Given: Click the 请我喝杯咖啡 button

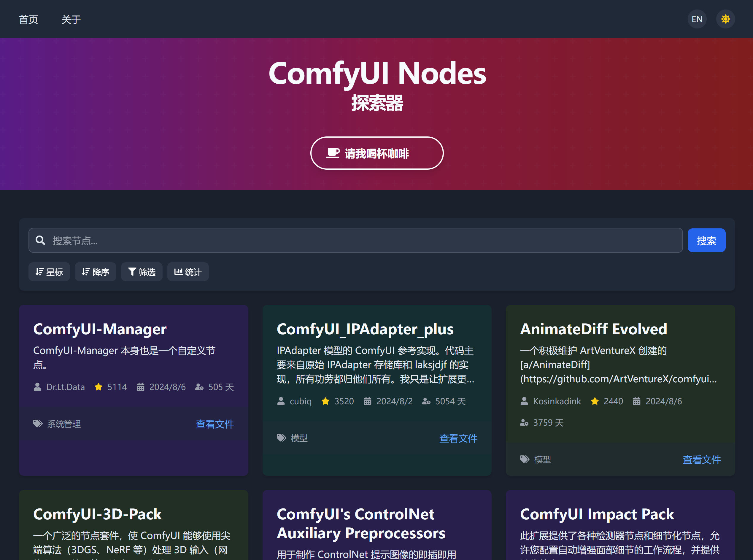Looking at the screenshot, I should coord(377,153).
